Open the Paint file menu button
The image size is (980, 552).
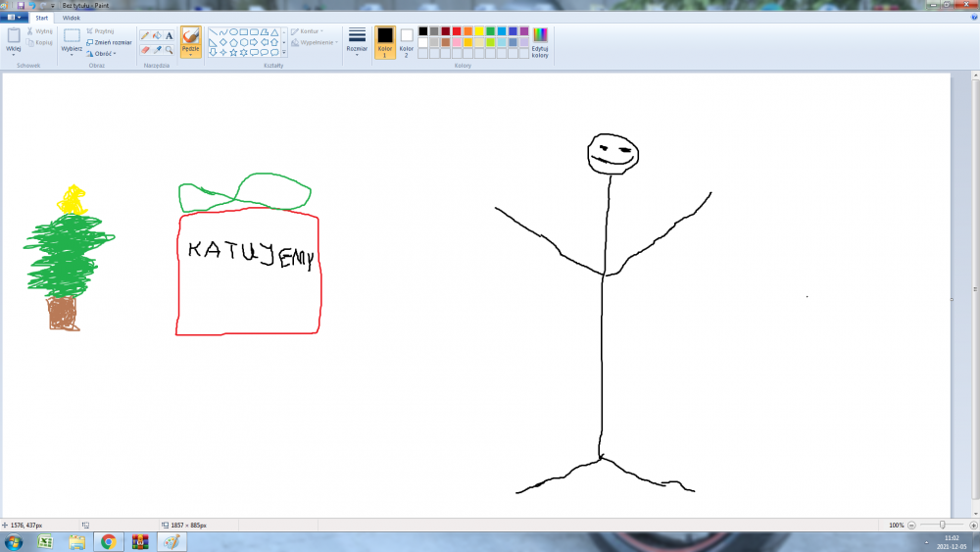pyautogui.click(x=14, y=18)
